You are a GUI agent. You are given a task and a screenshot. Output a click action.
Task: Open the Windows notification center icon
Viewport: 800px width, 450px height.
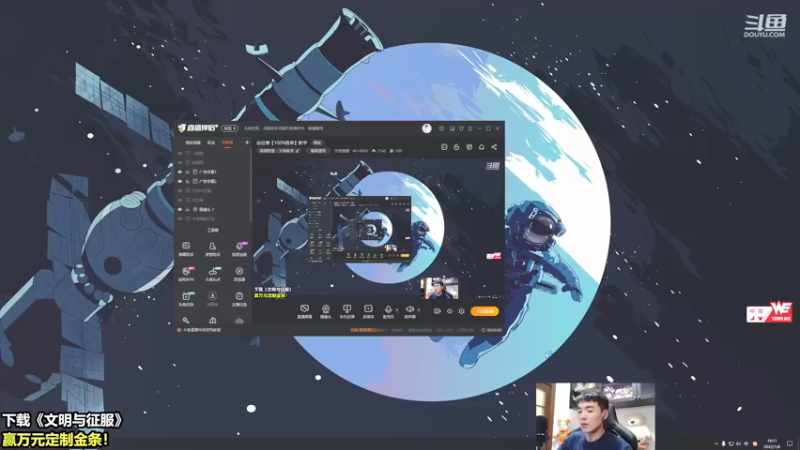790,443
